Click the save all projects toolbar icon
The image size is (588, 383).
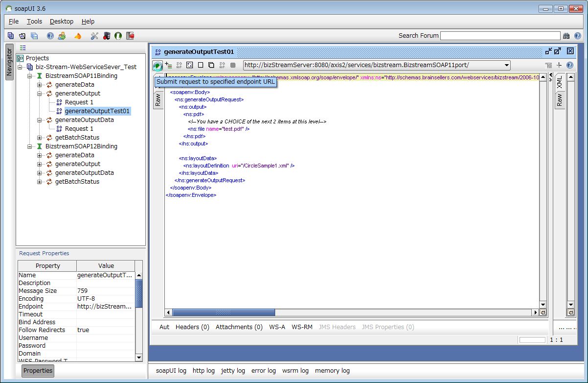(34, 36)
